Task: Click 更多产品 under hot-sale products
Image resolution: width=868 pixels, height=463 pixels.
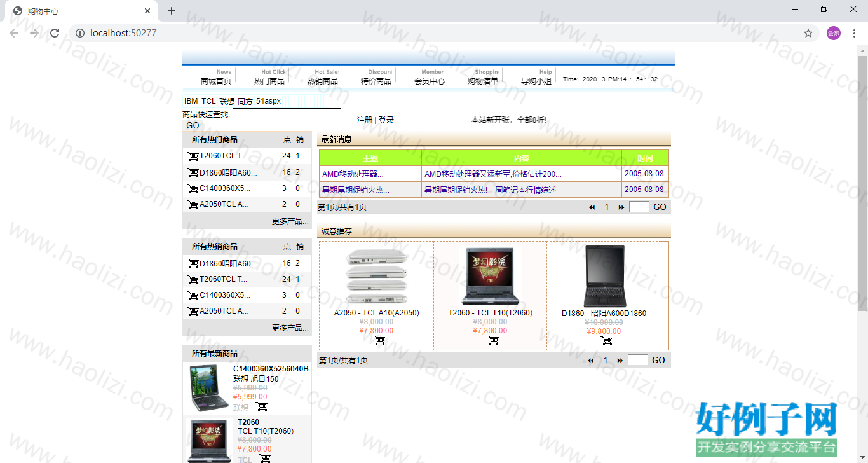Action: click(290, 328)
